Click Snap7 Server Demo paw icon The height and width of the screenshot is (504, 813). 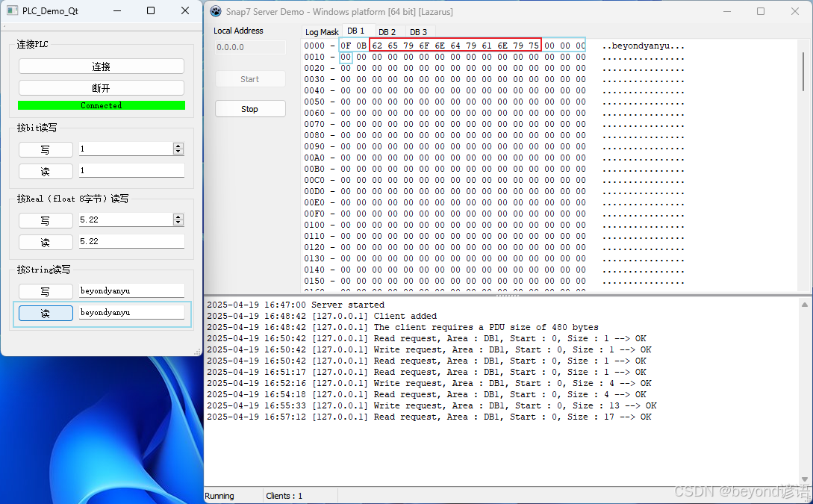(x=216, y=11)
